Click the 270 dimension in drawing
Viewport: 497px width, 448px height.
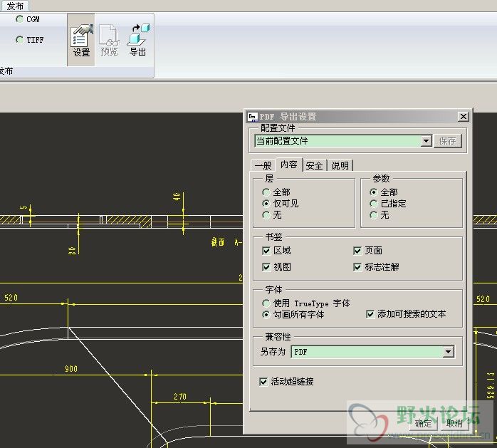pyautogui.click(x=180, y=397)
